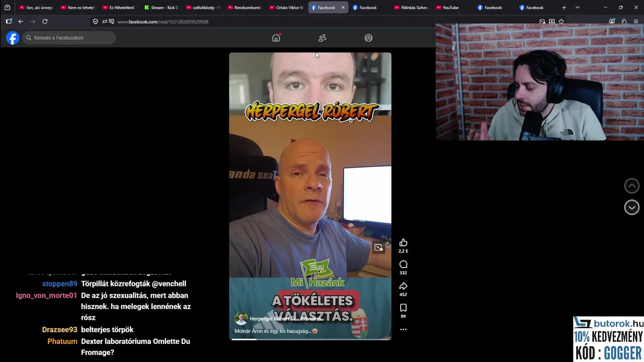
Task: Click chat username 'Phatuum'
Action: (62, 341)
